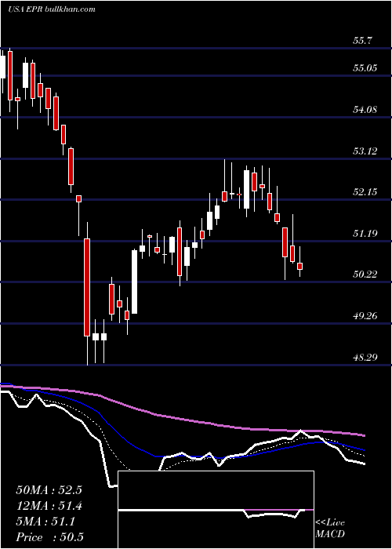The width and height of the screenshot is (392, 549).
Task: Click the 53.12 price level label
Action: pyautogui.click(x=365, y=151)
